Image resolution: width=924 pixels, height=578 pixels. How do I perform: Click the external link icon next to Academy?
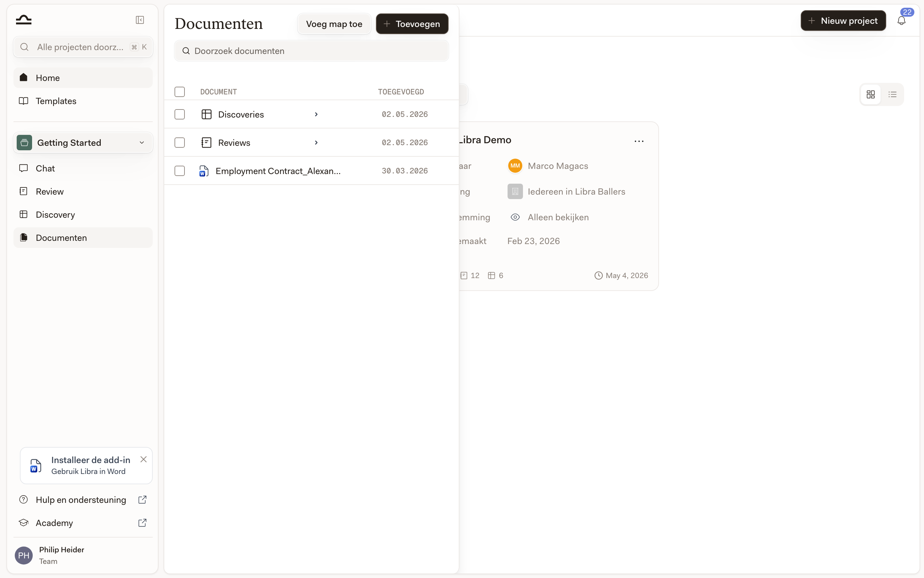(x=142, y=522)
